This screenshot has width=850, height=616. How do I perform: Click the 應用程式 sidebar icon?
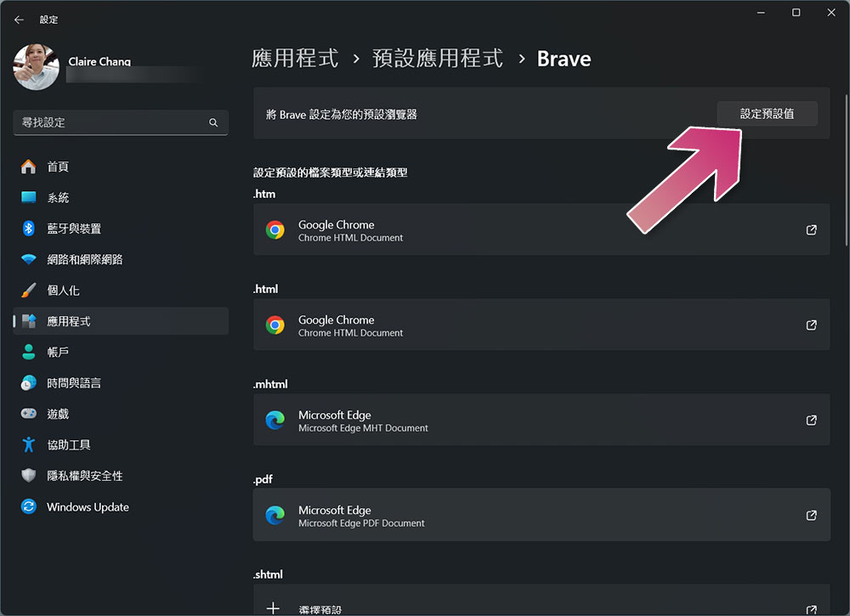pyautogui.click(x=28, y=320)
